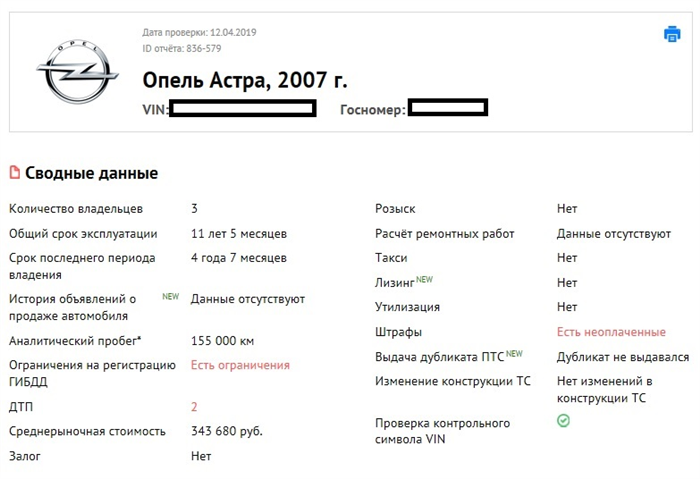This screenshot has width=700, height=479.
Task: Open the red Есть ограничения link
Action: coord(240,365)
